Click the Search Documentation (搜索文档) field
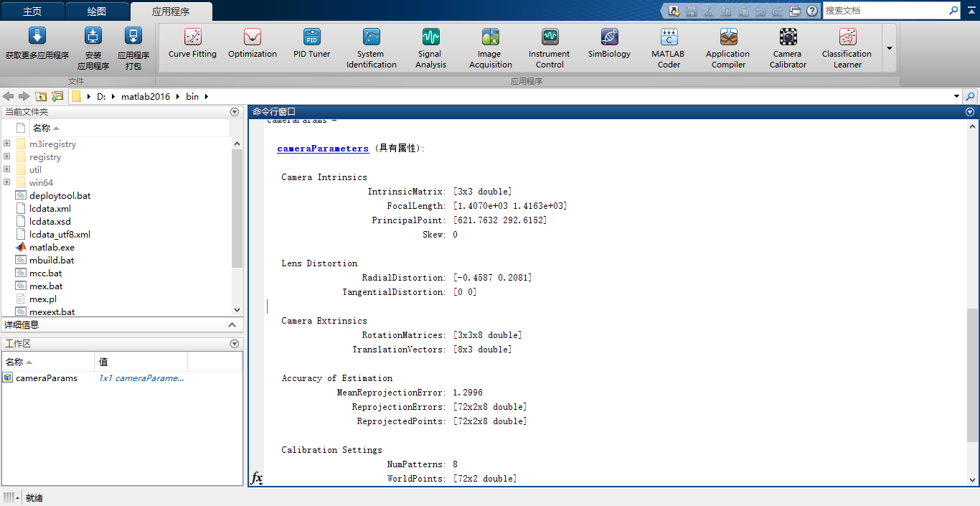 click(x=885, y=11)
